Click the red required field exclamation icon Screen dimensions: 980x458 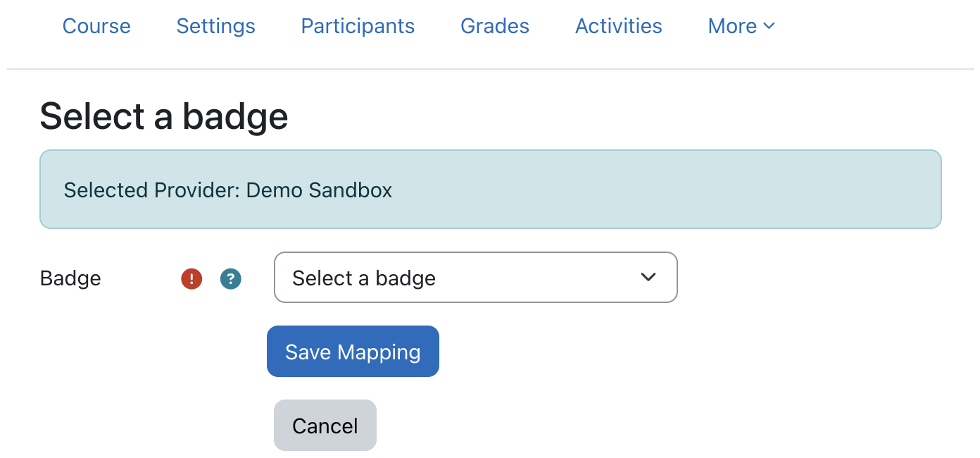191,279
